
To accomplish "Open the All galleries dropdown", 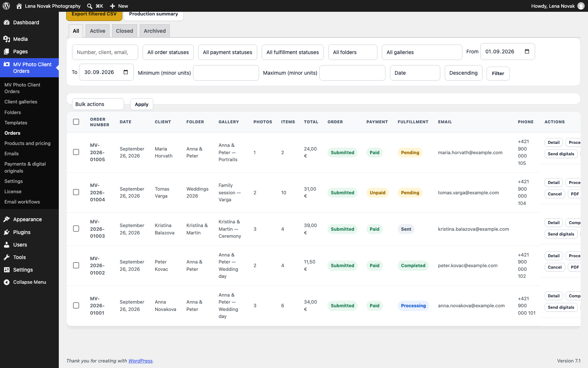I will pyautogui.click(x=422, y=52).
